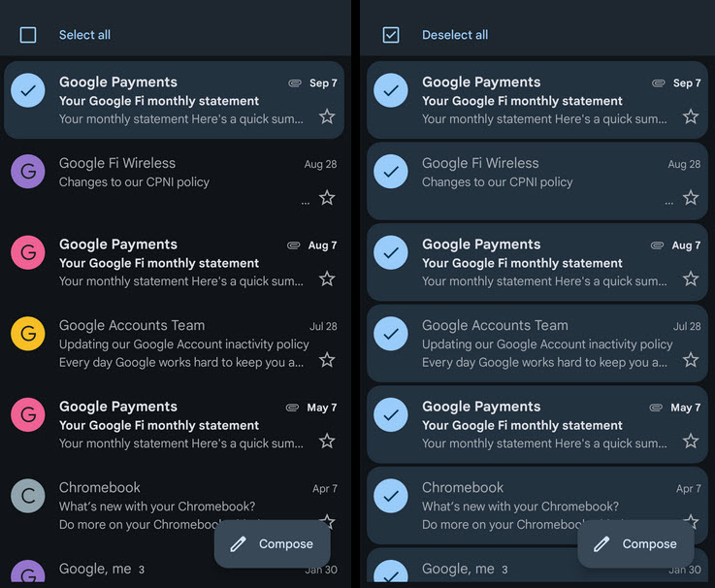This screenshot has height=588, width=715.
Task: Select May 7 Google Payments email via pink avatar
Action: click(x=28, y=414)
